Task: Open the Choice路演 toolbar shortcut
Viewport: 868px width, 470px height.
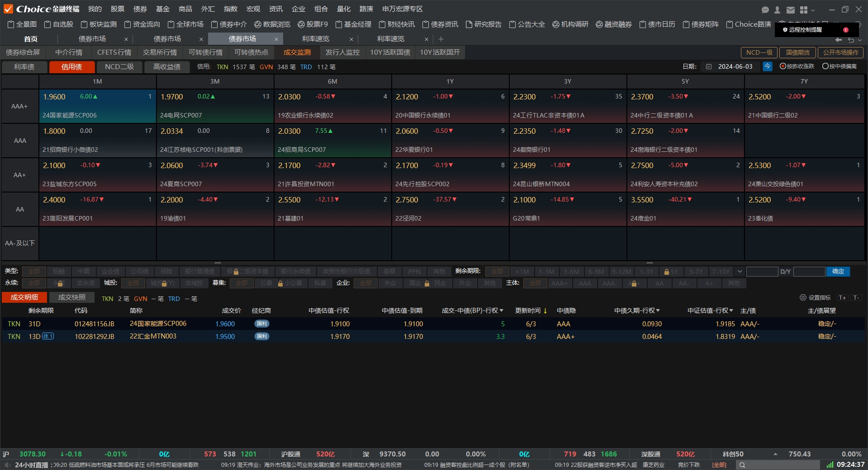Action: [x=749, y=24]
